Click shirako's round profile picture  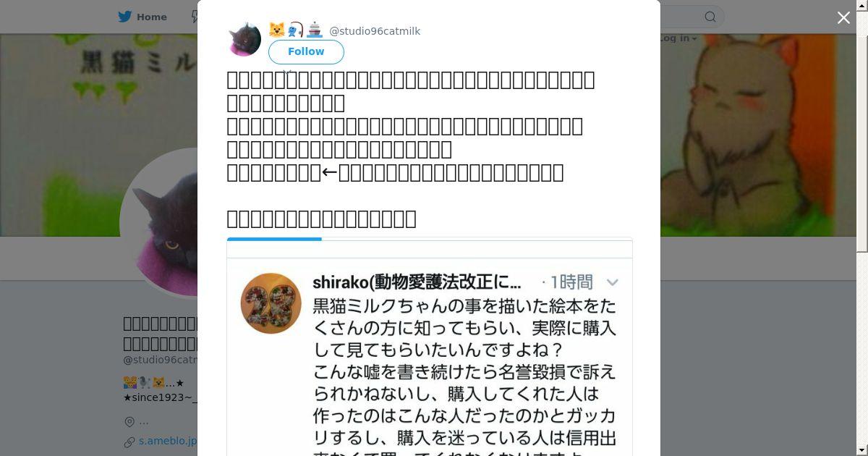point(271,303)
